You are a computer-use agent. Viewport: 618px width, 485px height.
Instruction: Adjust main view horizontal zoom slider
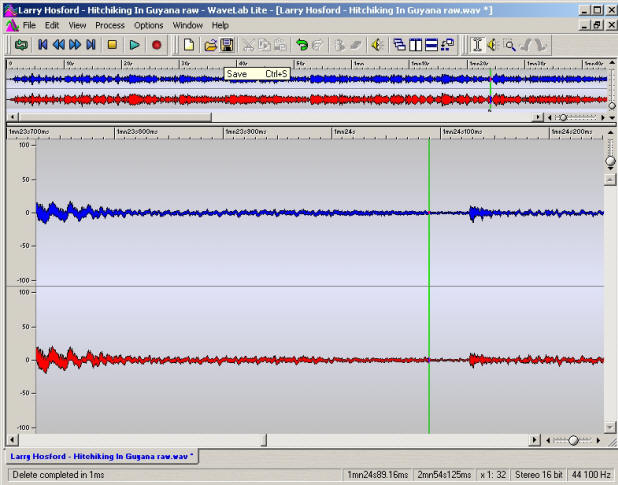573,440
